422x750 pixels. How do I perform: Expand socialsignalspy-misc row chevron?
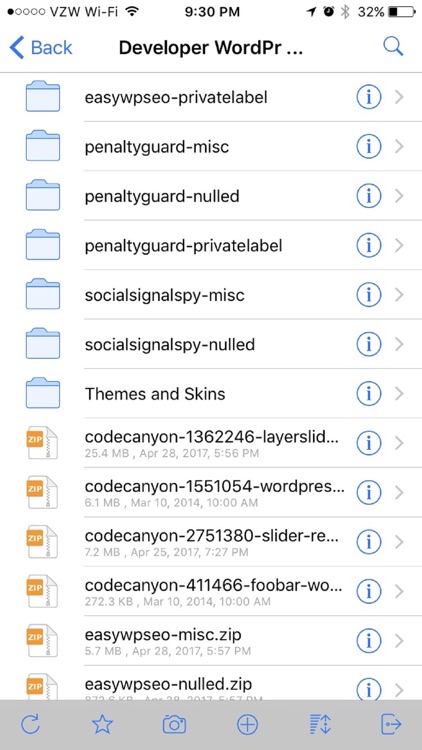[x=400, y=295]
